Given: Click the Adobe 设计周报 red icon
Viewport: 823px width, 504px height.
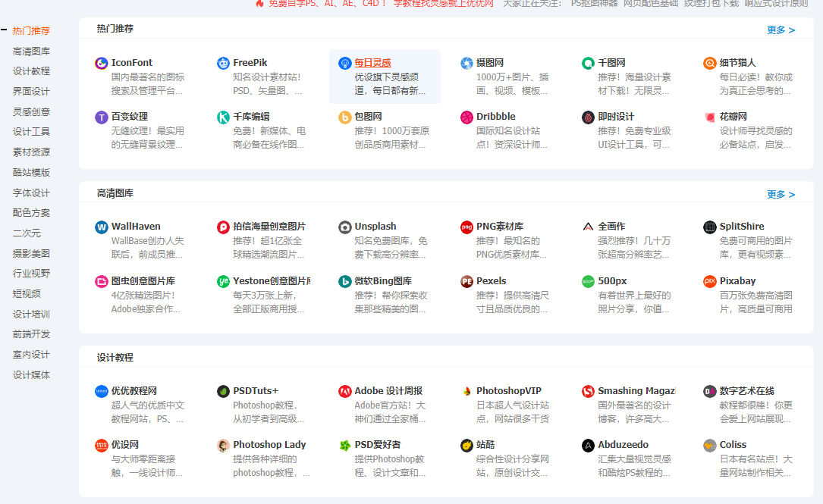Looking at the screenshot, I should tap(345, 392).
